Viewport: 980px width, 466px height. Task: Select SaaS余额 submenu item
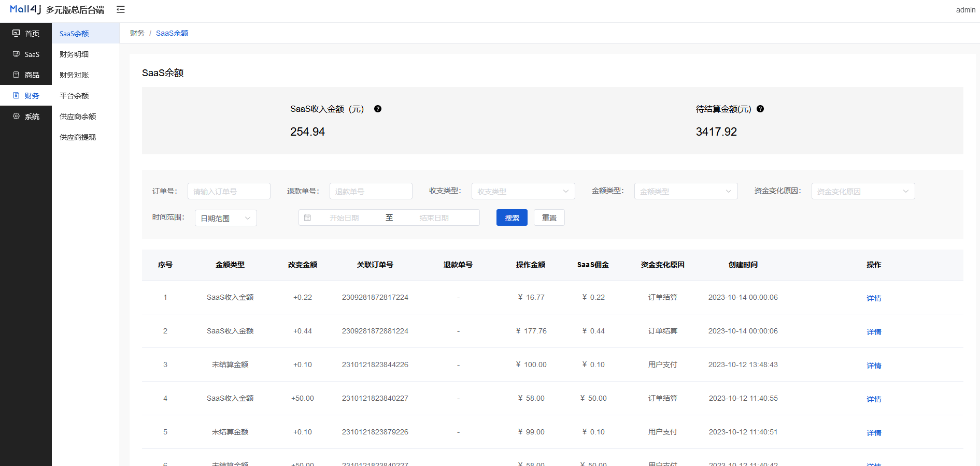tap(86, 33)
